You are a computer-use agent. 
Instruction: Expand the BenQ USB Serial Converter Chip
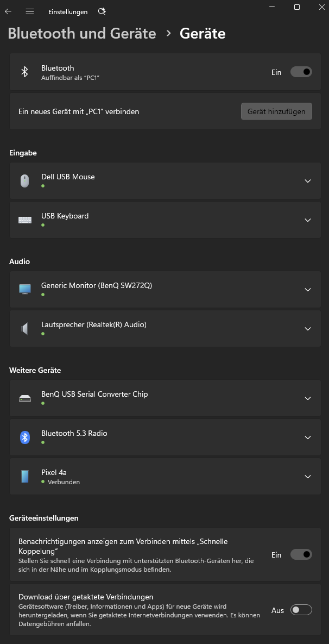coord(308,398)
